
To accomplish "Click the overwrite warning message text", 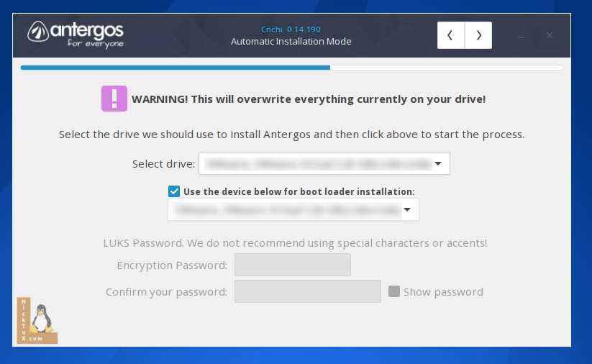I will point(309,99).
